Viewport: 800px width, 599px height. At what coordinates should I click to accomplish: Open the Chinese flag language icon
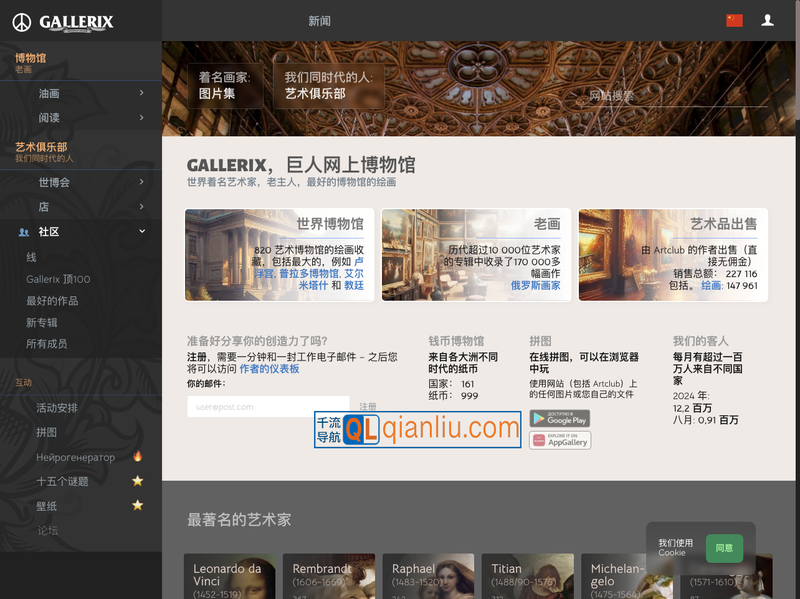point(735,19)
